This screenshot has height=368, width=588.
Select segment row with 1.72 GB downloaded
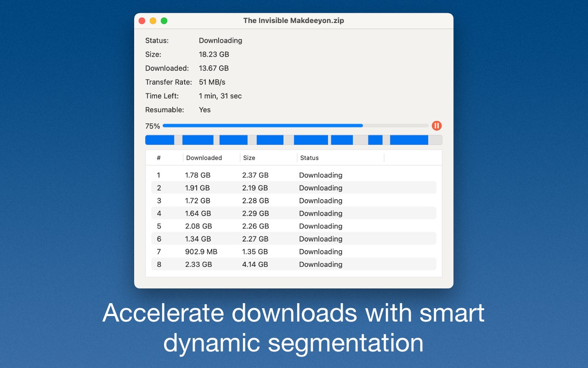pos(294,201)
